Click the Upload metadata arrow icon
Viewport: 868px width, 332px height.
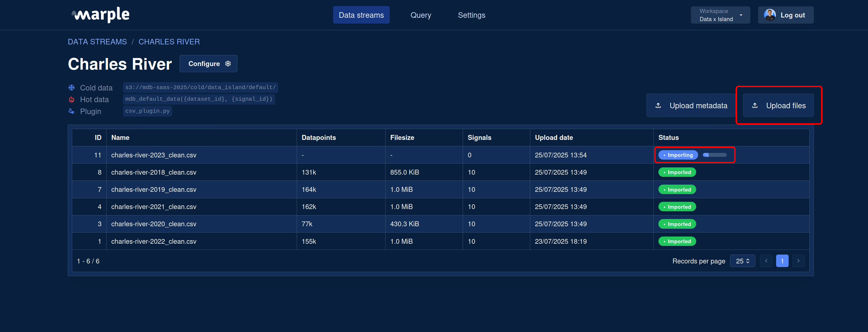(658, 105)
